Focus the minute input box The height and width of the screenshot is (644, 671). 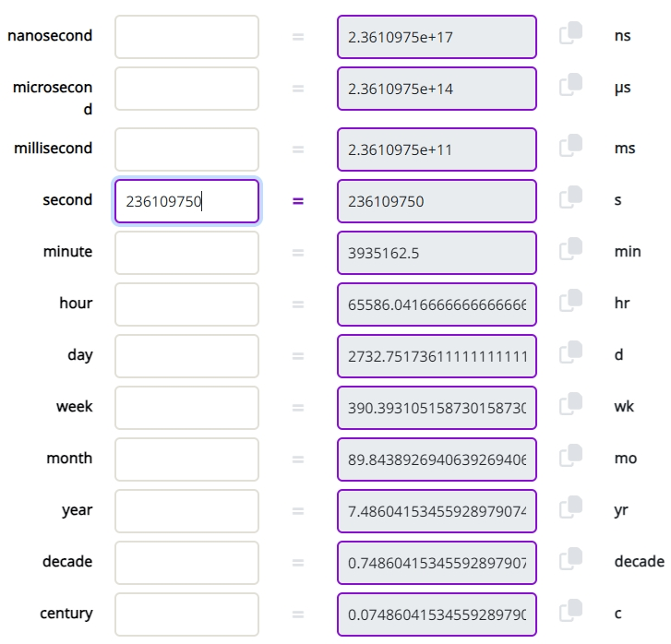click(x=186, y=253)
